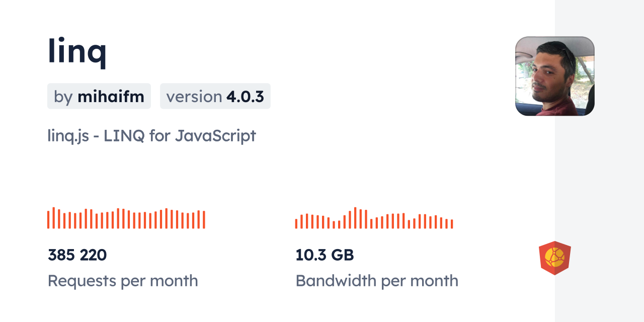Screen dimensions: 644x322
Task: Click the middle of the bandwidth bar chart
Action: (x=374, y=219)
